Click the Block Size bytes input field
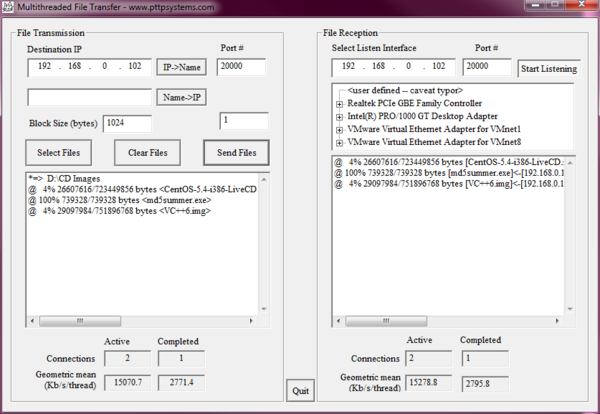The height and width of the screenshot is (414, 600). (126, 123)
